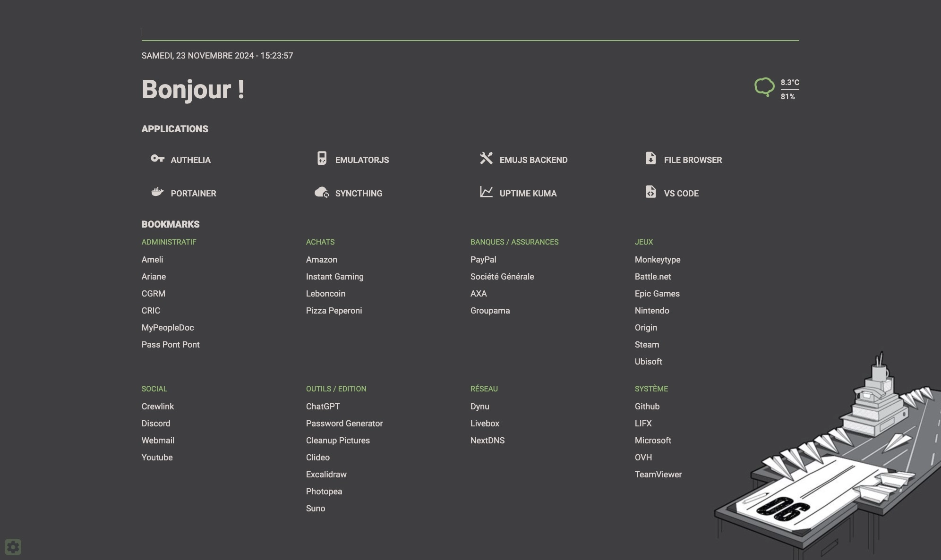Open the OVH bookmark

(x=643, y=458)
